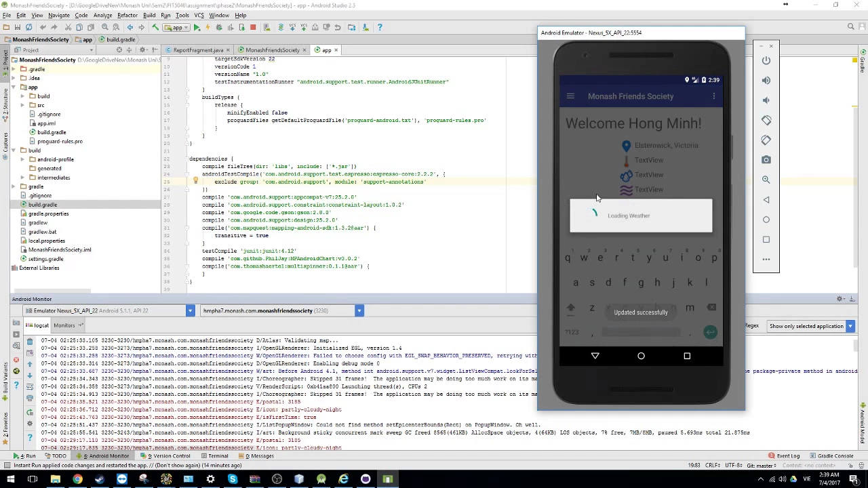The image size is (868, 488).
Task: Open Emulator Nexus_5X_API_22 device dropdown
Action: point(109,310)
